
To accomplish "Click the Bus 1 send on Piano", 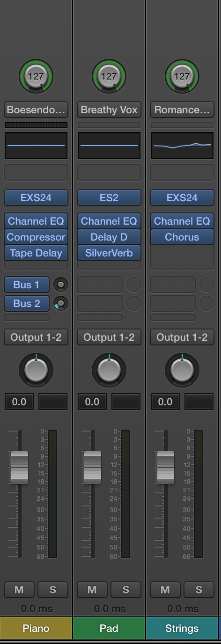I will 27,285.
